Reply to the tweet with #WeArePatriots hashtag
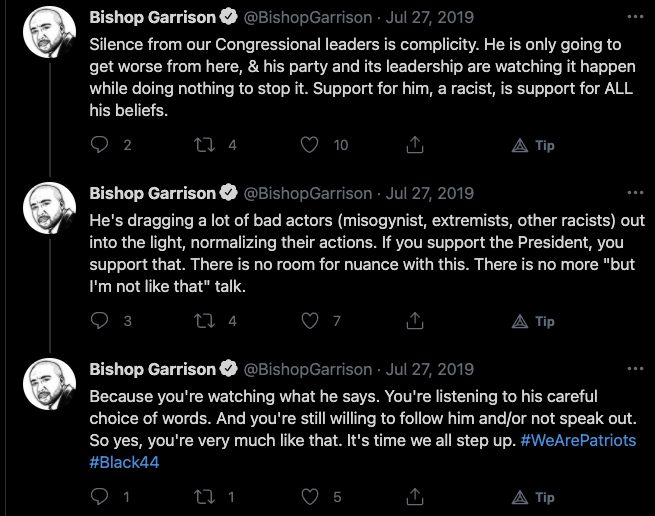The image size is (655, 516). [x=99, y=497]
